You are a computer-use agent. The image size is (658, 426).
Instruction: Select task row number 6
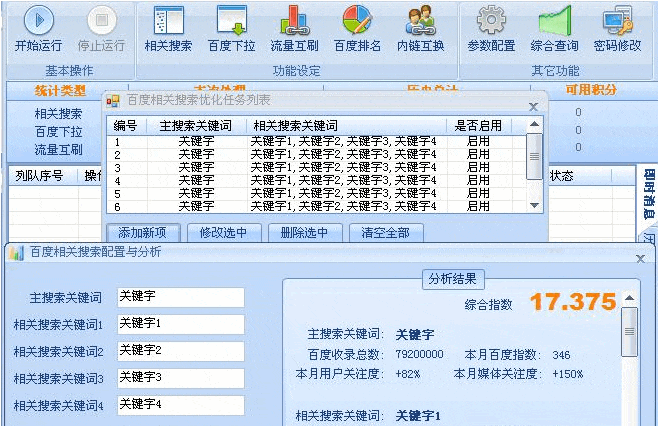tap(317, 206)
